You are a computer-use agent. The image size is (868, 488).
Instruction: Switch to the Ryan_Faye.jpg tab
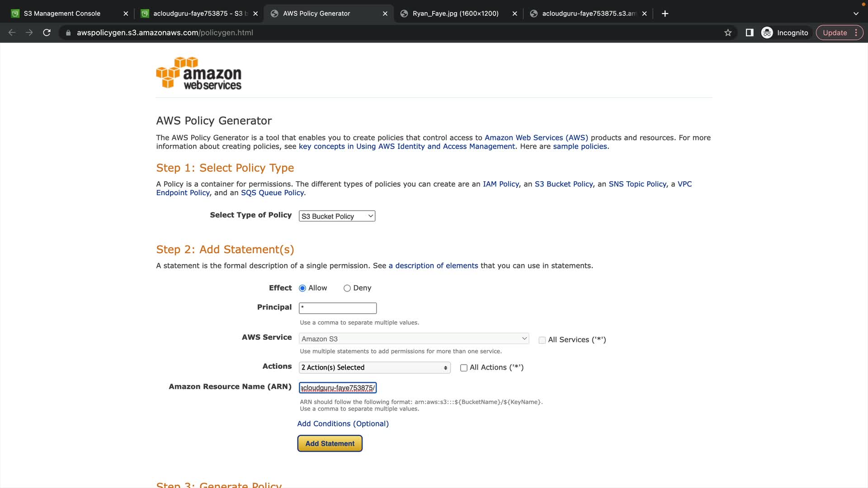455,14
